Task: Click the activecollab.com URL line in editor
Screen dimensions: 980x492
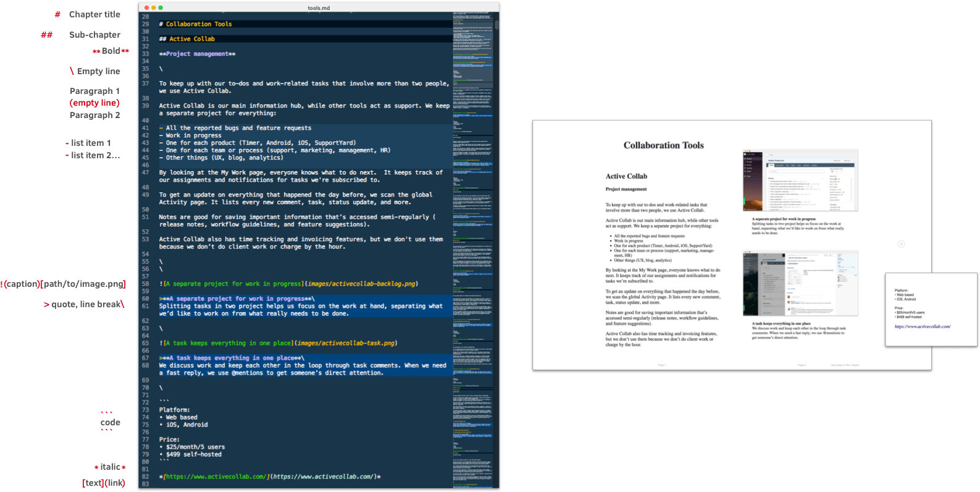Action: click(270, 477)
